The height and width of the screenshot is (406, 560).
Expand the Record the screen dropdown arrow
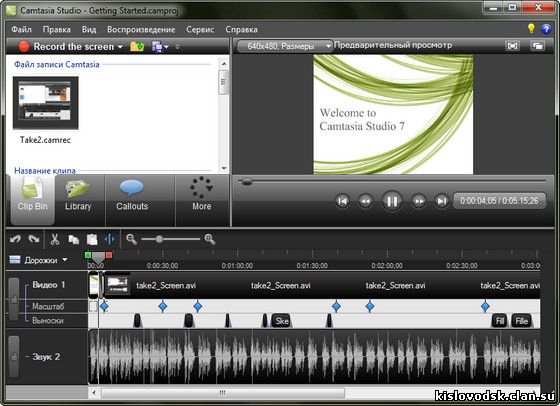[120, 47]
